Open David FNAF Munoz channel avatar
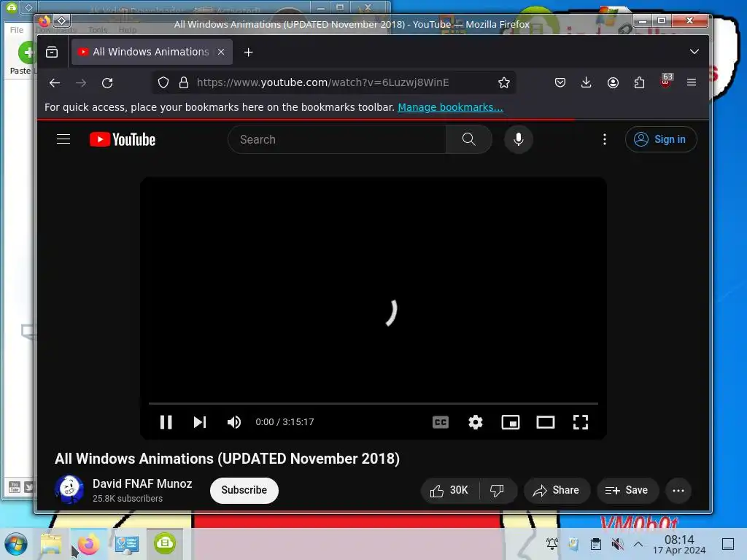Screen dimensions: 747x560 click(x=69, y=489)
